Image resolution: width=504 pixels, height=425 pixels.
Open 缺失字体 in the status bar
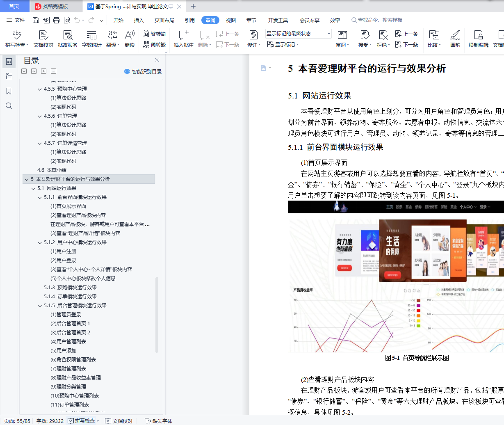pos(158,421)
